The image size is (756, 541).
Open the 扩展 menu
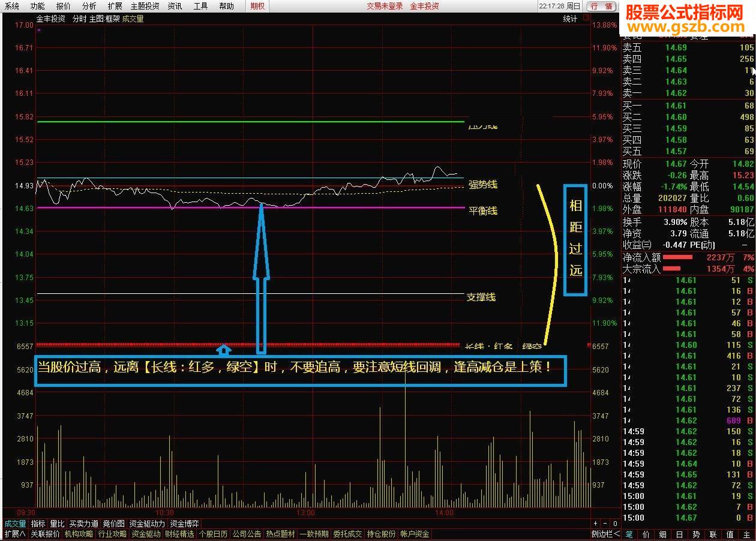115,6
